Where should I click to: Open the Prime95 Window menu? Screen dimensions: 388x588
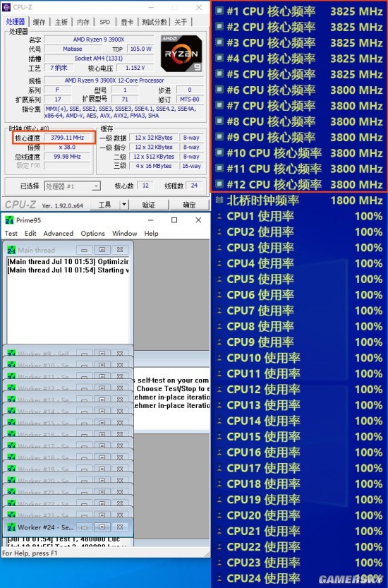pyautogui.click(x=124, y=233)
